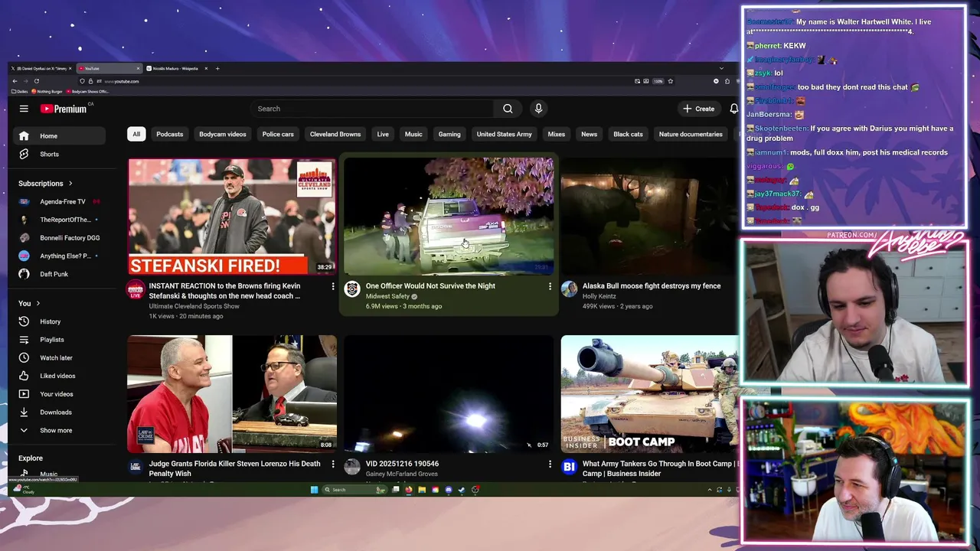Expand the You section
Screen dimensions: 980x551
click(x=29, y=303)
